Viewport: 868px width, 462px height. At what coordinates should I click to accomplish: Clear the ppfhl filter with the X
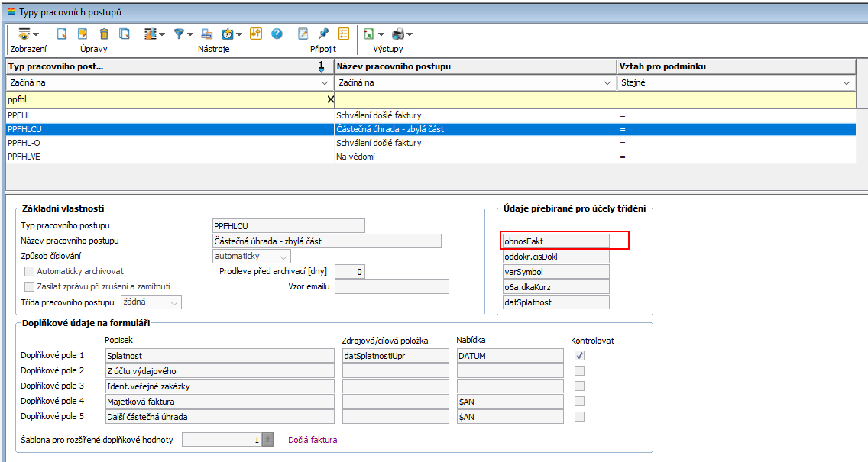tap(330, 99)
